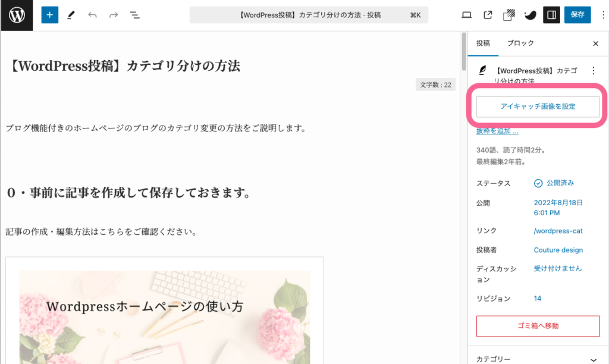
Task: Click the dark bird plugin icon
Action: pos(530,15)
